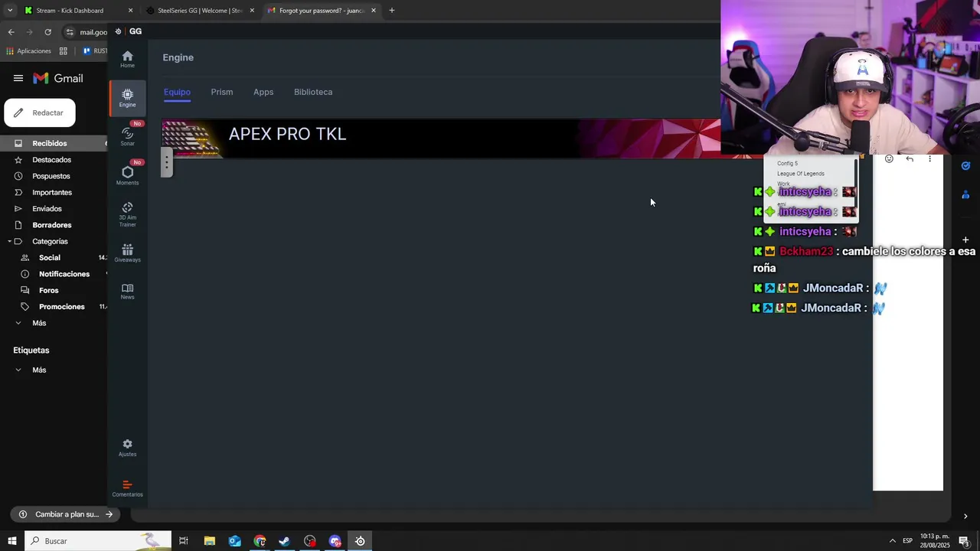Image resolution: width=980 pixels, height=551 pixels.
Task: Switch to SteelSeries GG Welcome browser tab
Action: (x=201, y=10)
